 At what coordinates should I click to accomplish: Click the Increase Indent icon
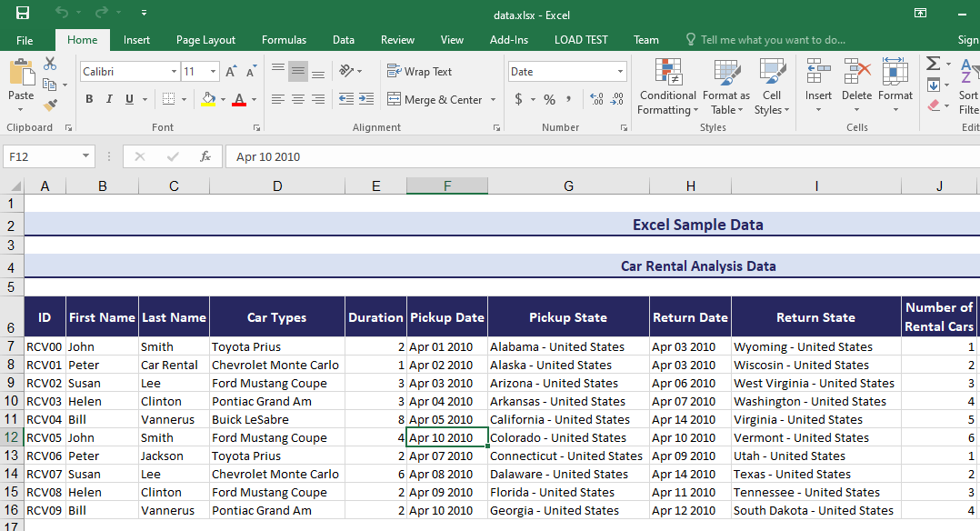[x=367, y=99]
